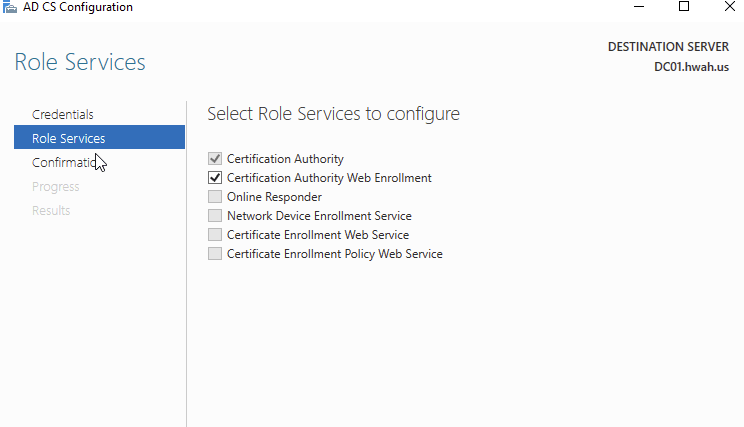Click the Results step in sidebar
Viewport: 744px width, 427px height.
[51, 210]
